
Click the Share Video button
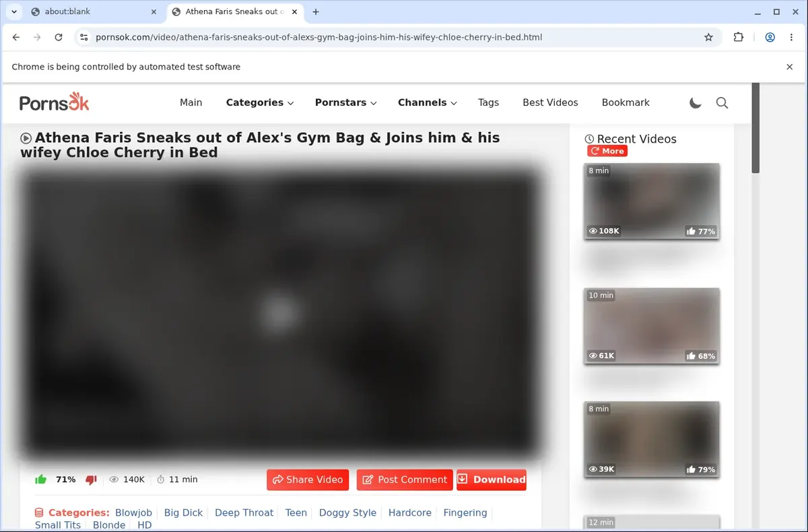308,479
